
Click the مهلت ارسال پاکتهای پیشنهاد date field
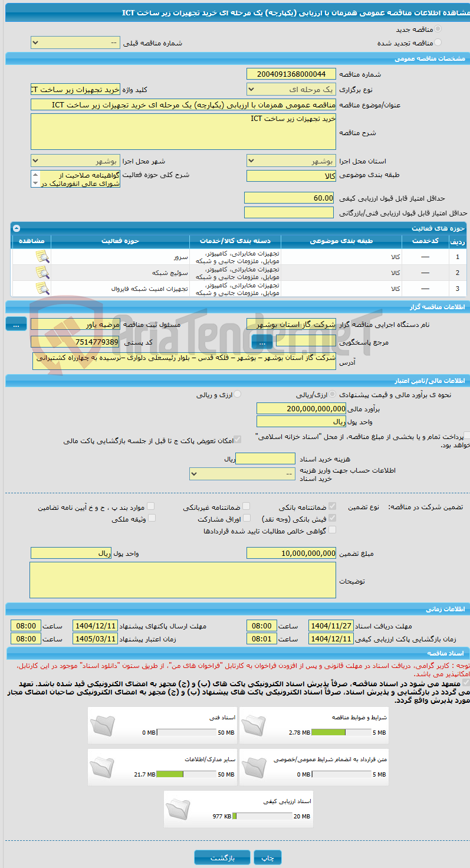(96, 625)
